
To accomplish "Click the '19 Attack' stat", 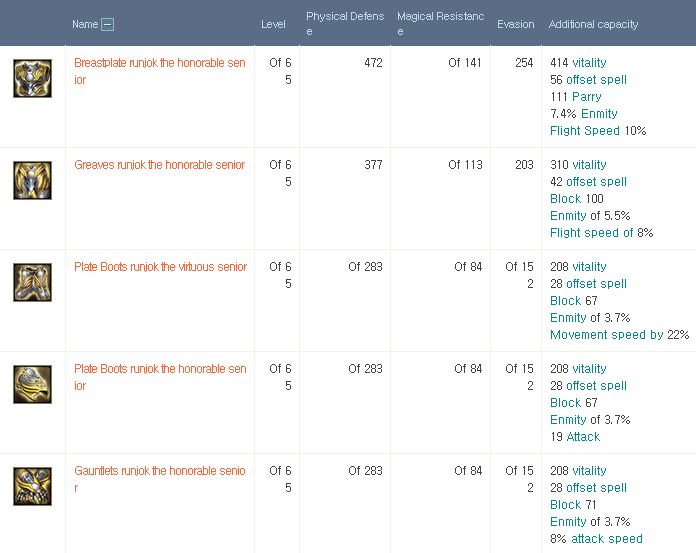I will (x=575, y=437).
